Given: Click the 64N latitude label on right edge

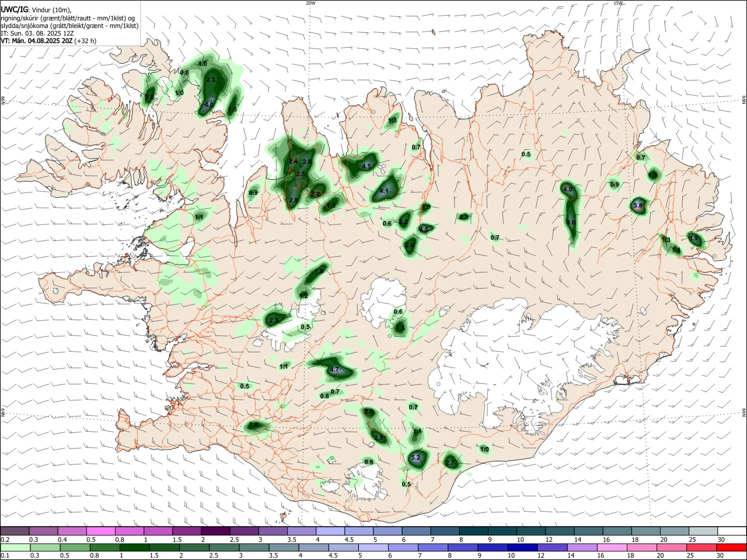Looking at the screenshot, I should point(744,412).
